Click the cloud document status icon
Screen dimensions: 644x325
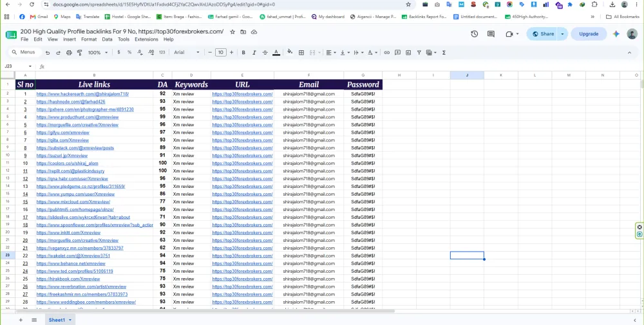[x=254, y=32]
